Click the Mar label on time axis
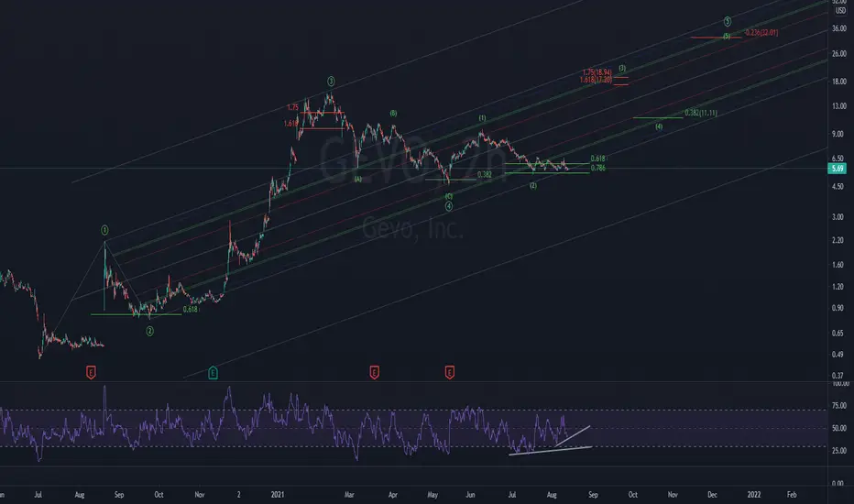The width and height of the screenshot is (854, 504). coord(349,495)
